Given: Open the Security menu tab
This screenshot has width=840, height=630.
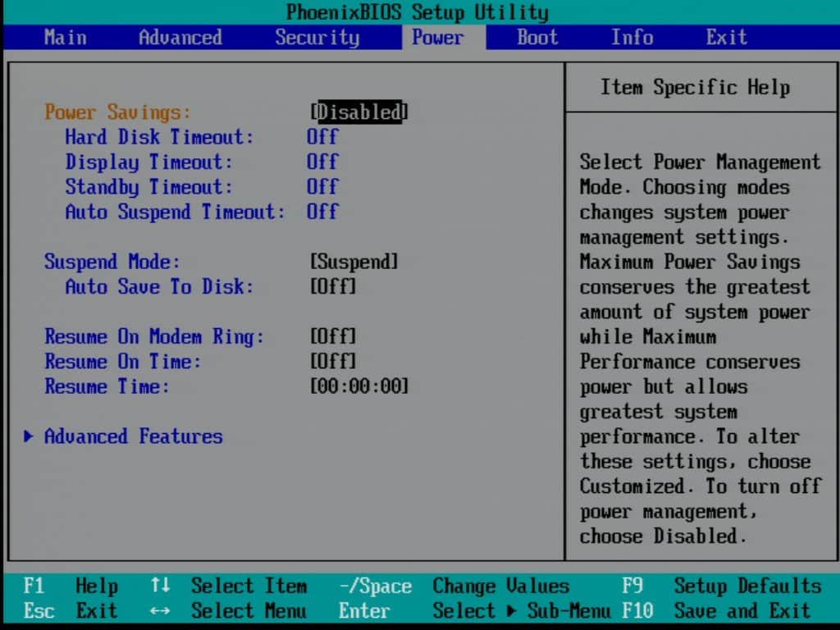Looking at the screenshot, I should pyautogui.click(x=317, y=38).
